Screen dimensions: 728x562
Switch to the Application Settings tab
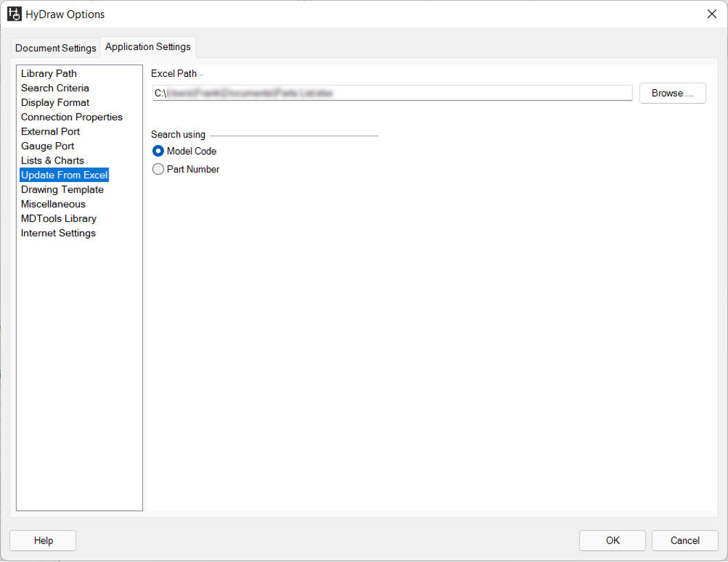148,47
